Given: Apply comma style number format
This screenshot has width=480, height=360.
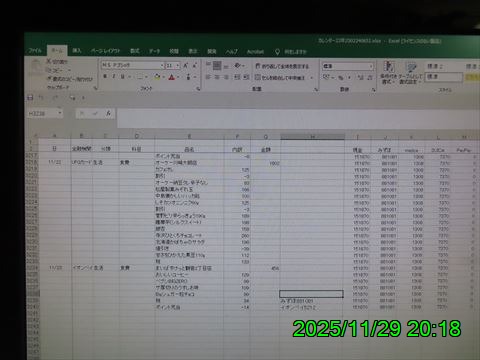Looking at the screenshot, I should coord(349,77).
